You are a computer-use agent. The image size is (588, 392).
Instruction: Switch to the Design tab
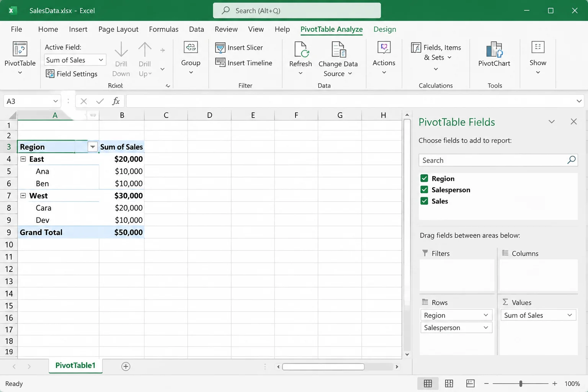click(x=385, y=29)
